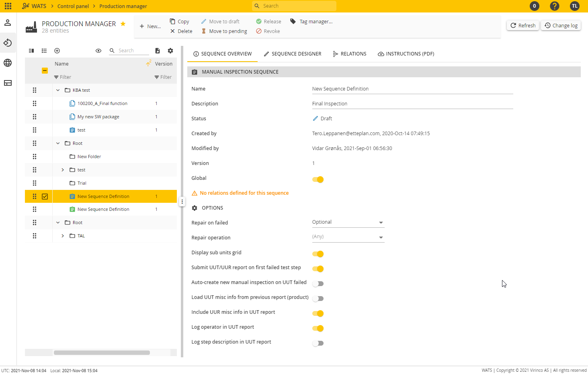
Task: Click the Delete toolbar action
Action: click(x=181, y=31)
